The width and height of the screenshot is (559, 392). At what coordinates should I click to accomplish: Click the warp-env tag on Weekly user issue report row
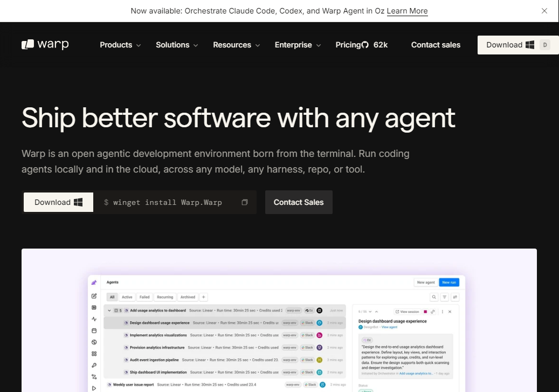[293, 384]
